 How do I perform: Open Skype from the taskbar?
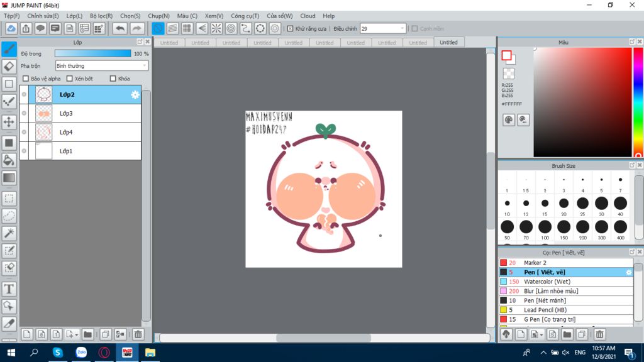pos(57,353)
